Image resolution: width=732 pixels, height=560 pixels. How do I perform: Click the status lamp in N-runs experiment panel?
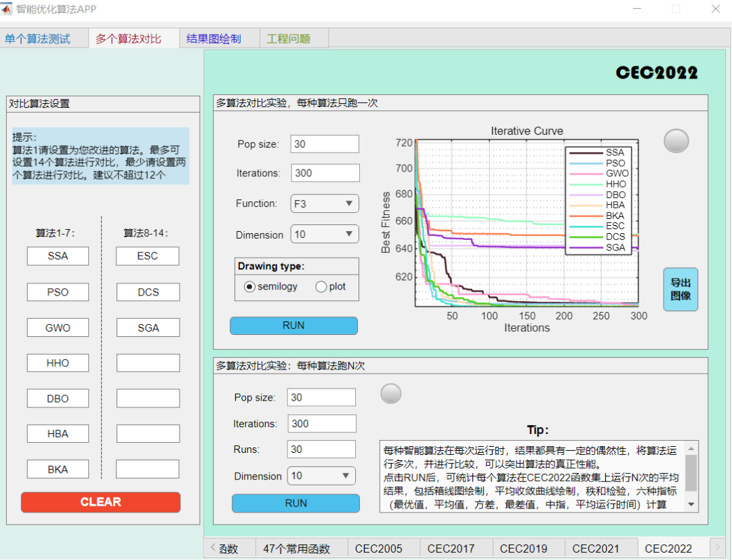coord(391,393)
